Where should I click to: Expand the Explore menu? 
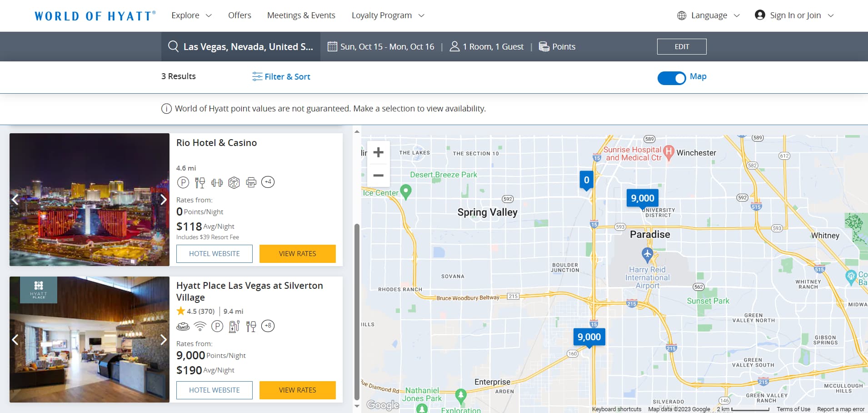point(191,15)
